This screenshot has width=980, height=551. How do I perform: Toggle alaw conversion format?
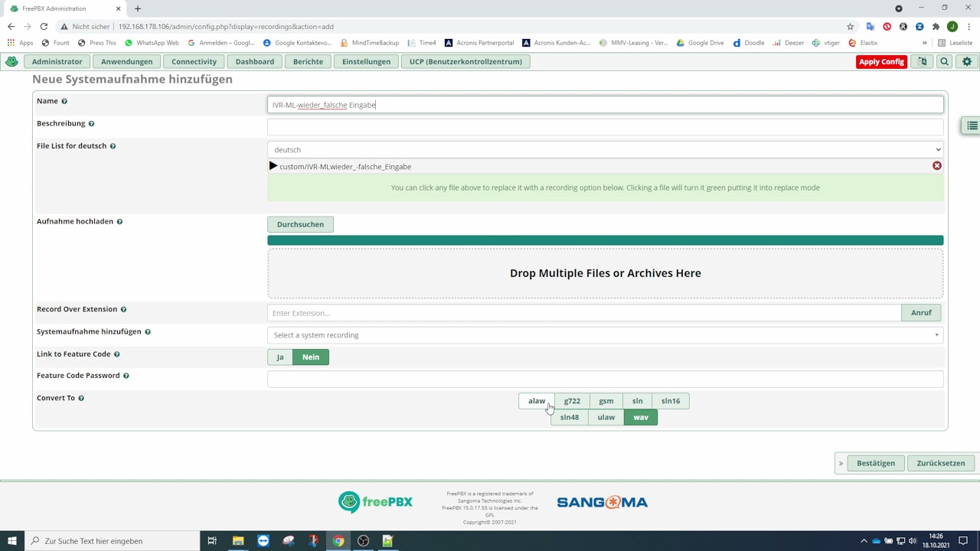pyautogui.click(x=537, y=401)
